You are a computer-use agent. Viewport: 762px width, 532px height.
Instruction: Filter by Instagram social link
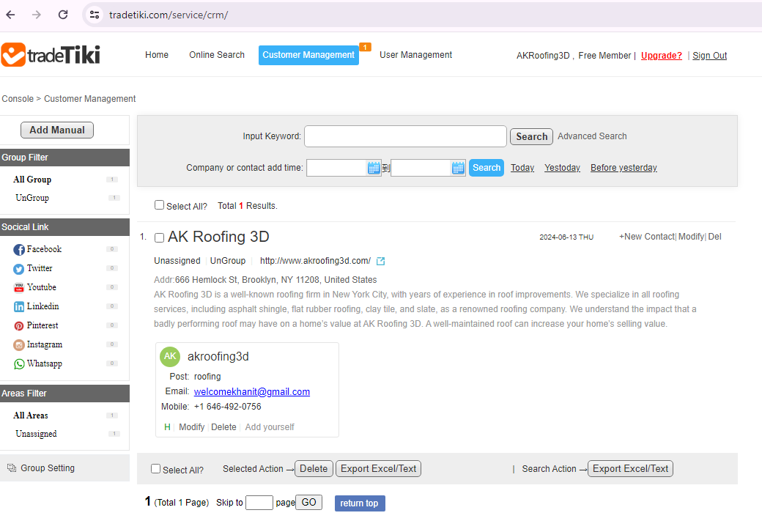coord(37,344)
